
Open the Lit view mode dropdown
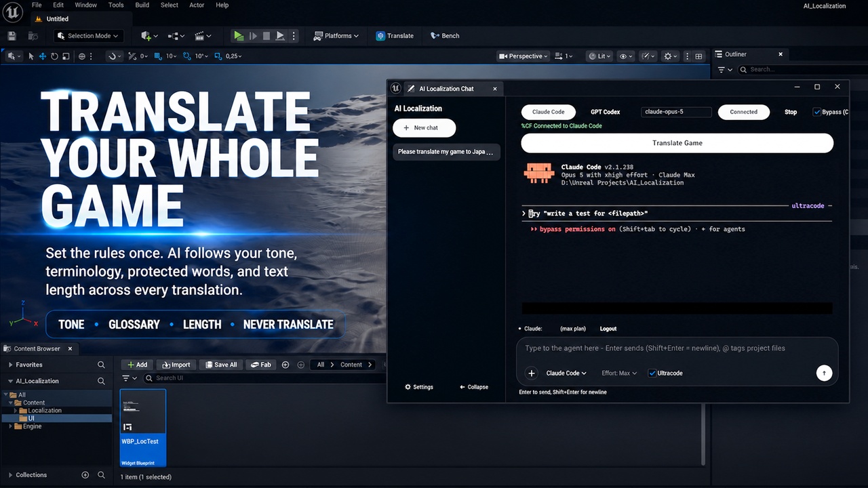[600, 56]
